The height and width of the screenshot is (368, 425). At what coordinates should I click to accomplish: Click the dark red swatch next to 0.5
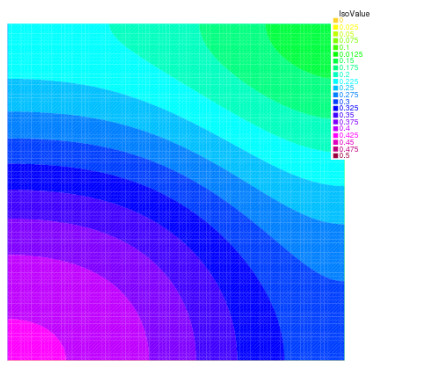(x=335, y=156)
